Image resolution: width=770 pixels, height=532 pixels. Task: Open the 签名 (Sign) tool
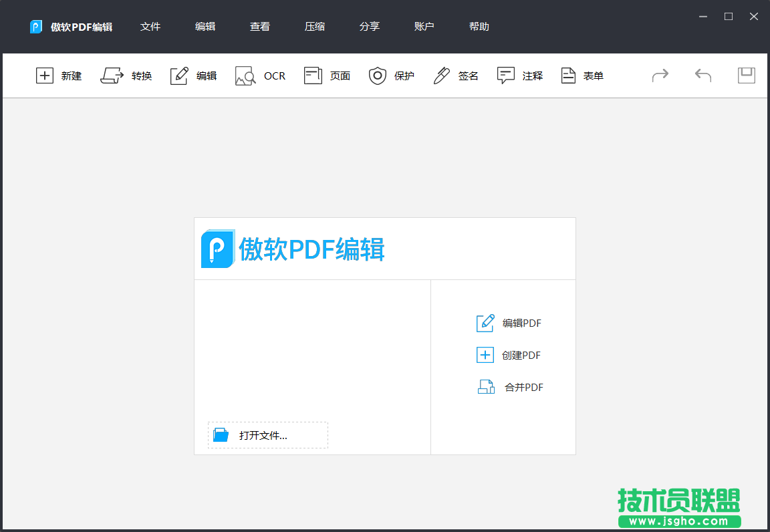pyautogui.click(x=455, y=76)
